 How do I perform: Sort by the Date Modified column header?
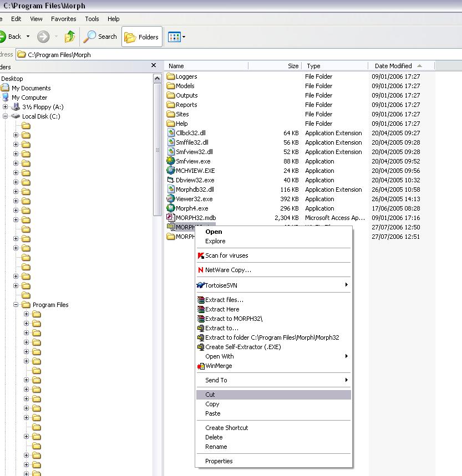393,66
